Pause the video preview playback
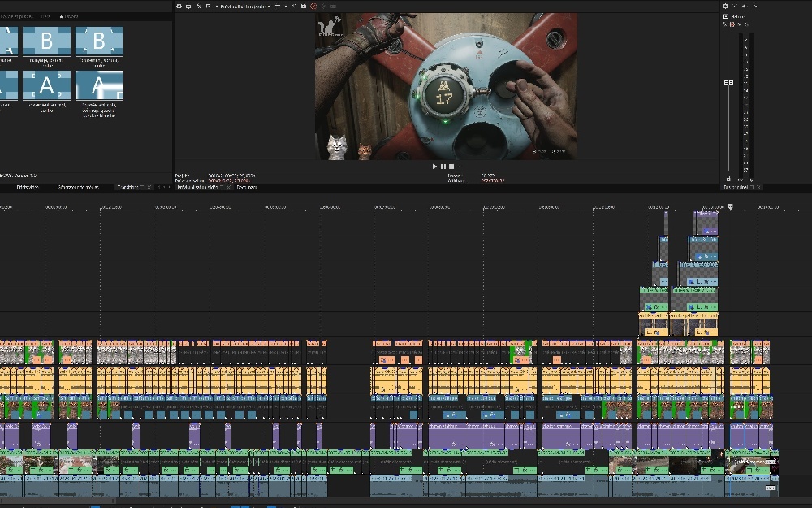This screenshot has width=812, height=508. [443, 167]
